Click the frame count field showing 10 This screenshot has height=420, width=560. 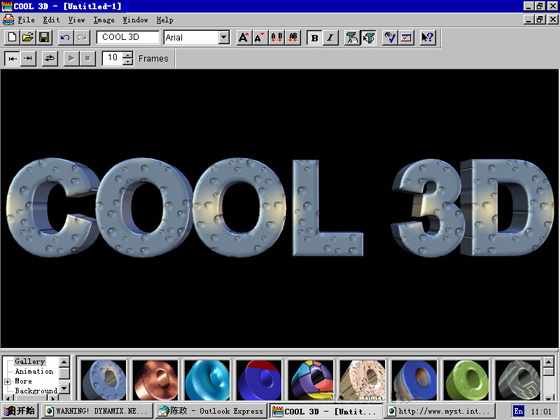click(112, 58)
